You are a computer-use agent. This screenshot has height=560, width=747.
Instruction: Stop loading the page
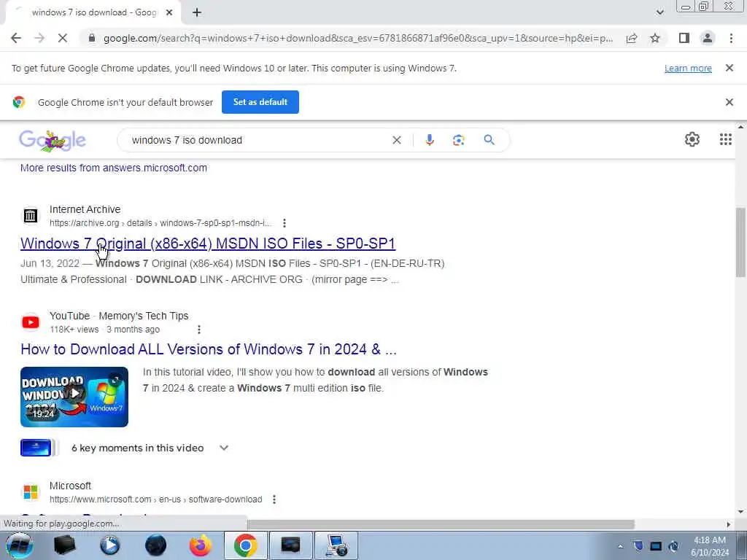(63, 38)
